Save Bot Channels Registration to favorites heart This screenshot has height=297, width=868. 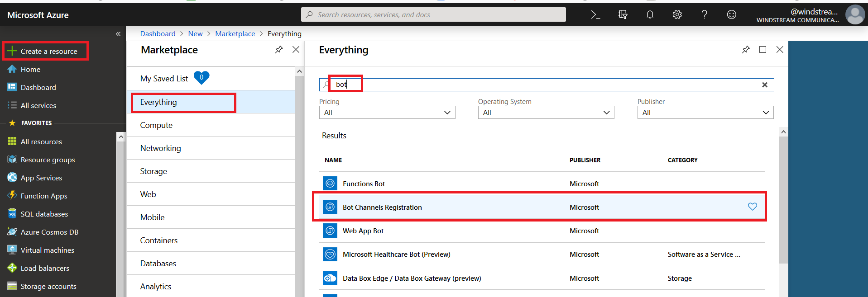(x=753, y=207)
